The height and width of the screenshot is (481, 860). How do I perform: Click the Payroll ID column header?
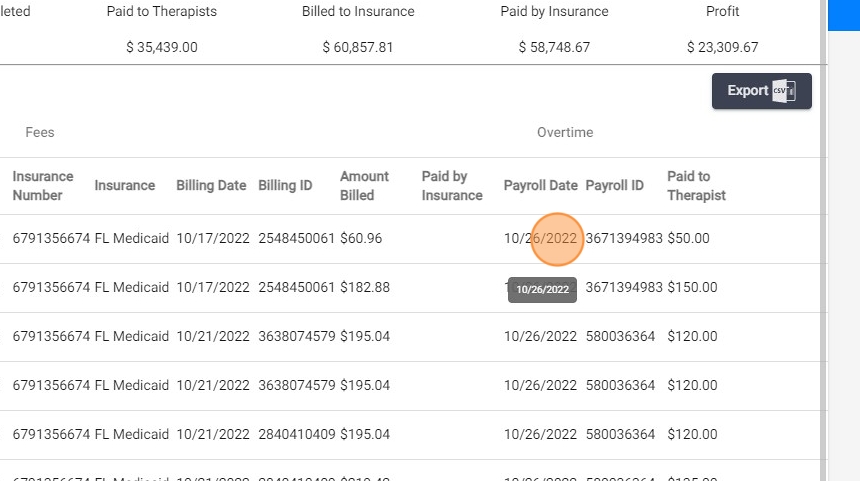click(x=614, y=186)
